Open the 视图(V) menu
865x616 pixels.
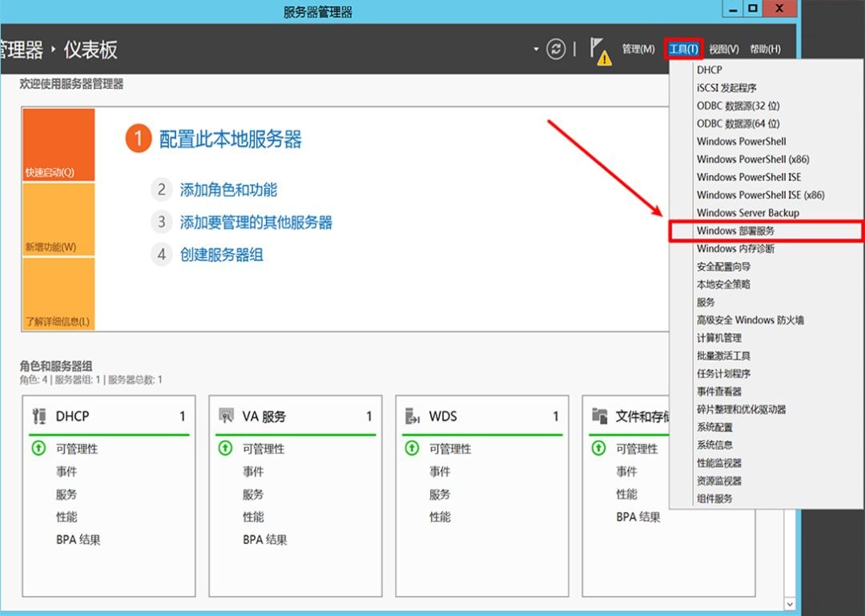723,50
